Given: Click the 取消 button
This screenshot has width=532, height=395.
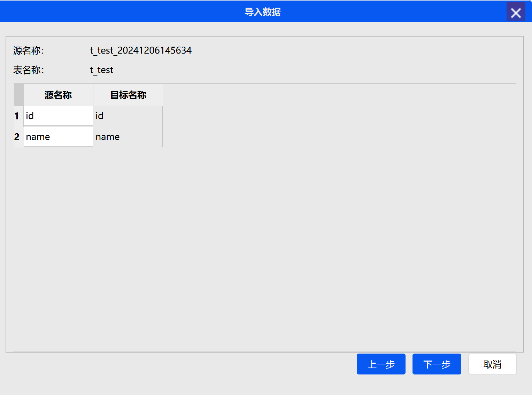Looking at the screenshot, I should [x=492, y=364].
